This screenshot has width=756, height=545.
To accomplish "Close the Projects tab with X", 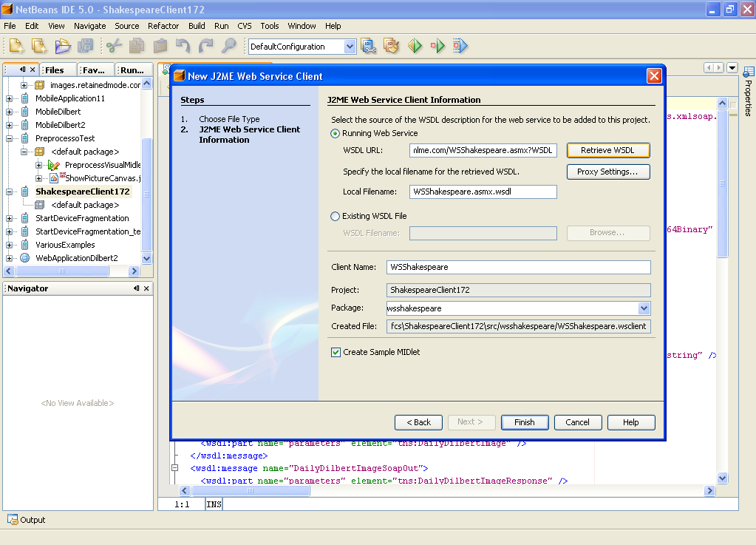I will pyautogui.click(x=33, y=70).
